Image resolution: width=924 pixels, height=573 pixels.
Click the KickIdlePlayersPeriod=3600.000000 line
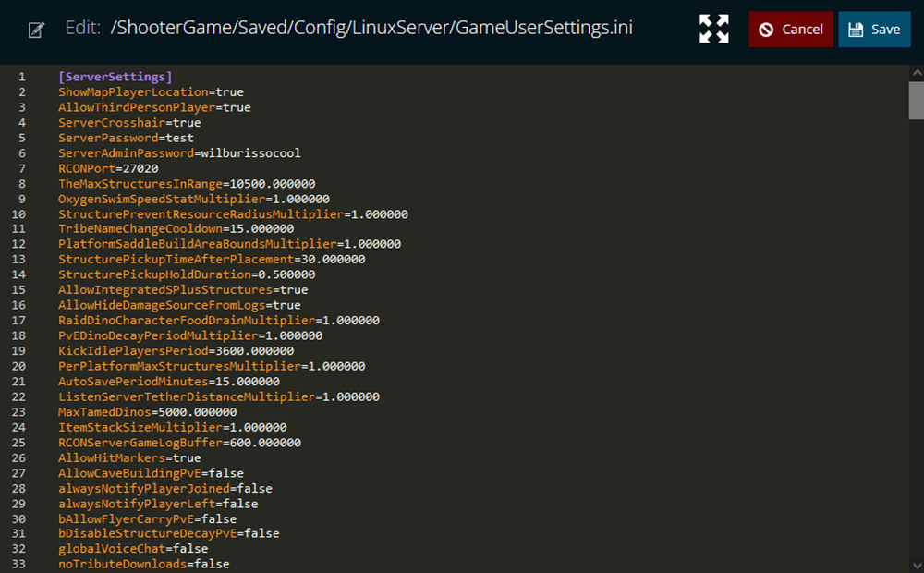[176, 351]
